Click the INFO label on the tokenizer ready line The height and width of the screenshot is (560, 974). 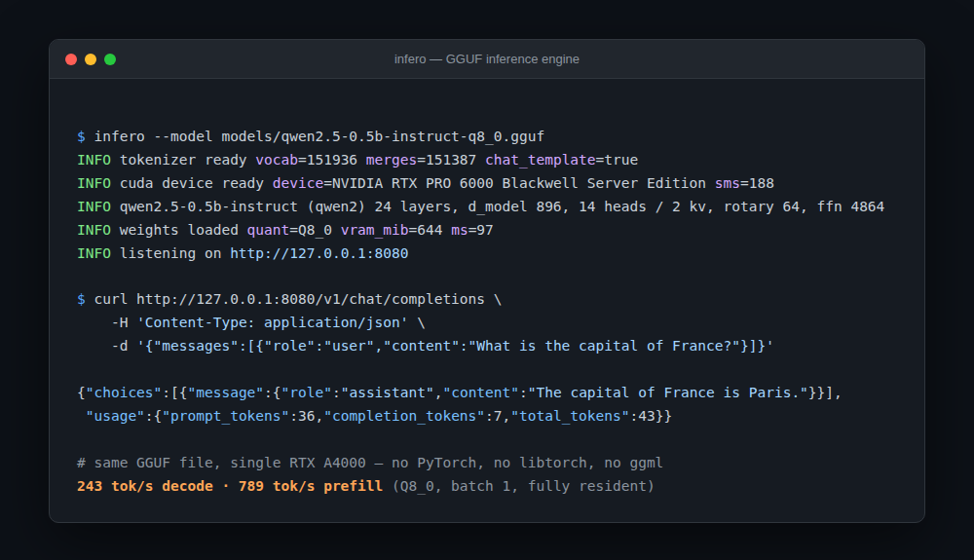pos(94,160)
